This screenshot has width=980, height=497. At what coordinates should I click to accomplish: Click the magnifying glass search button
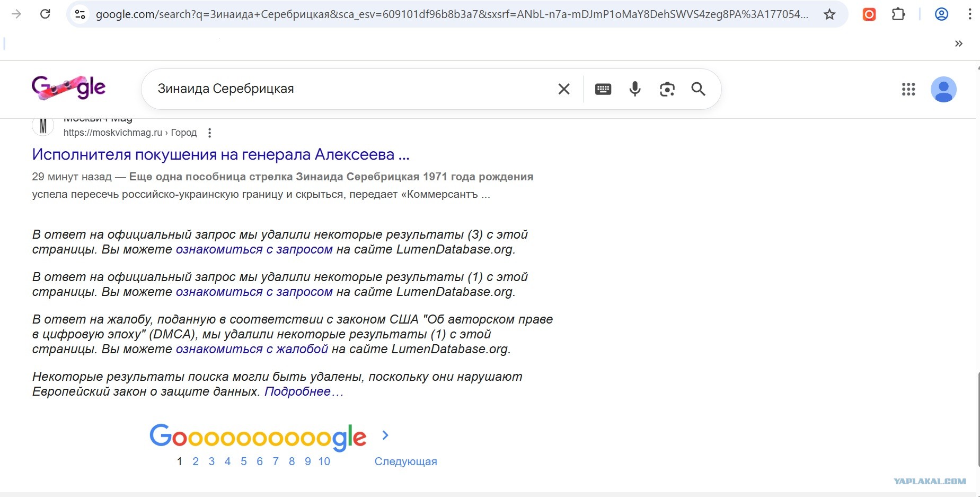click(699, 89)
